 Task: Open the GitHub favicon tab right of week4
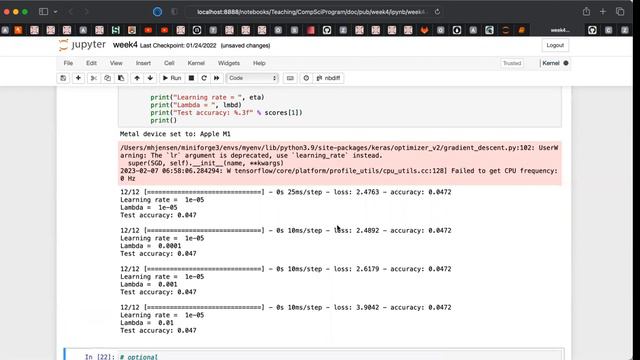click(x=592, y=30)
